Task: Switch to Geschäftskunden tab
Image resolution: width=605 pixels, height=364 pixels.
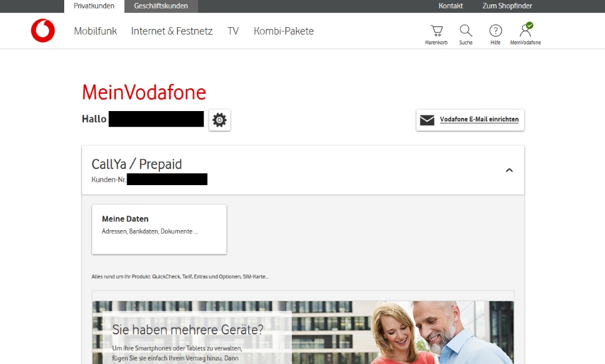Action: coord(161,6)
